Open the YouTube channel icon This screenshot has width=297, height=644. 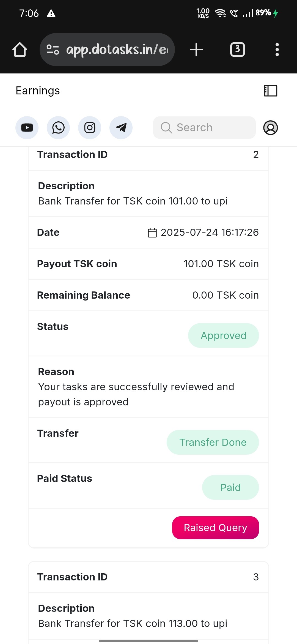[x=27, y=128]
